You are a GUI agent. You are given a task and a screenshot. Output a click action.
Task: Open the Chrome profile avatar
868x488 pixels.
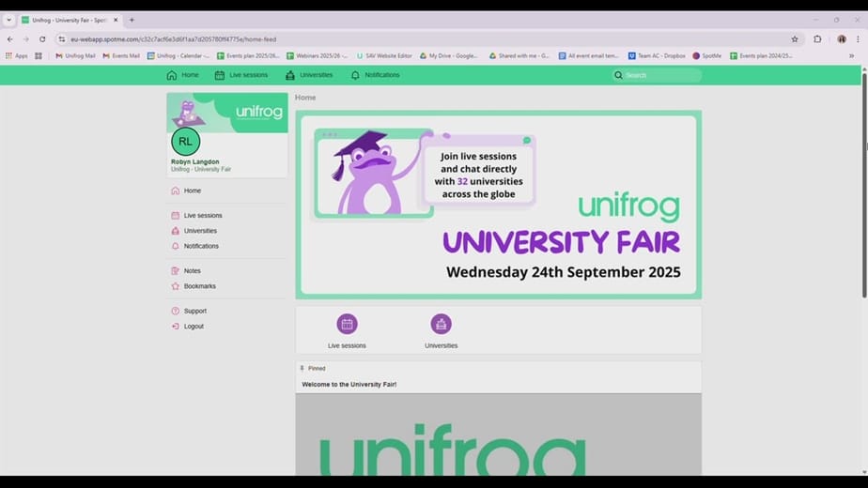coord(842,39)
